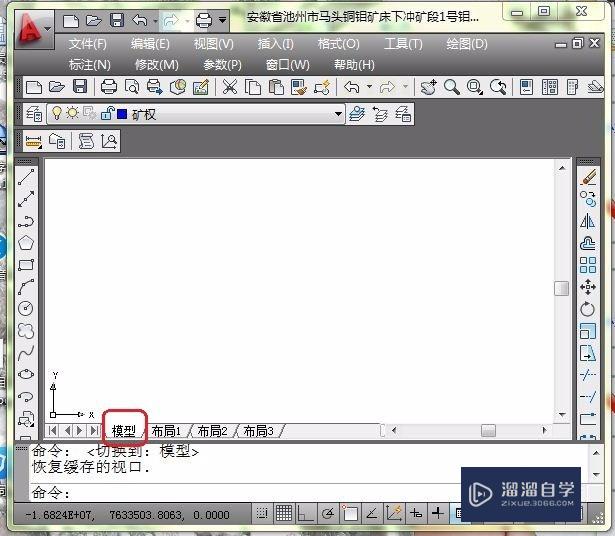615x536 pixels.
Task: Click New in the quick access toolbar
Action: click(x=71, y=20)
